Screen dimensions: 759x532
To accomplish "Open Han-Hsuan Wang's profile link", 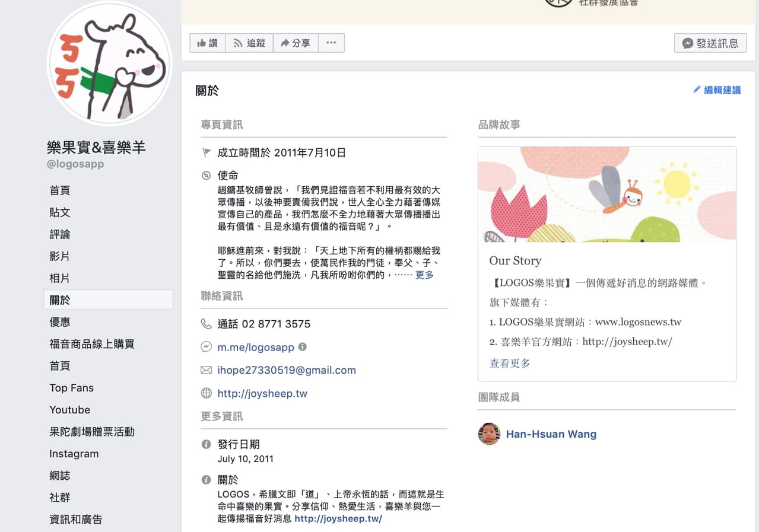I will [x=551, y=434].
